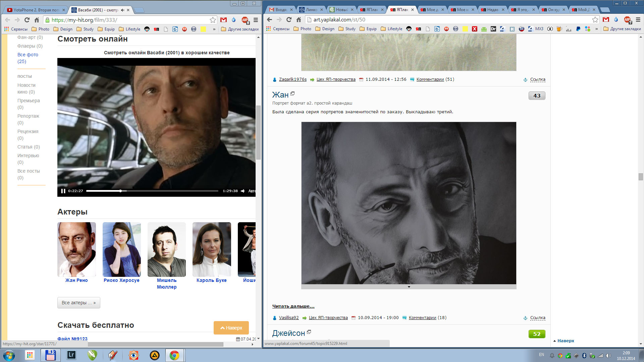This screenshot has height=362, width=644.
Task: Open Комментарии (51) link
Action: tap(435, 79)
